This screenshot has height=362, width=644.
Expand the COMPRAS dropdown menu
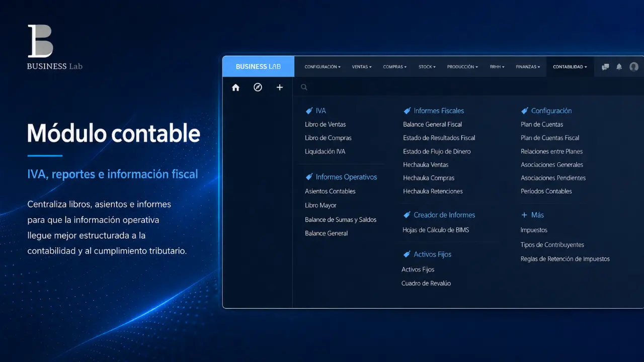tap(394, 67)
